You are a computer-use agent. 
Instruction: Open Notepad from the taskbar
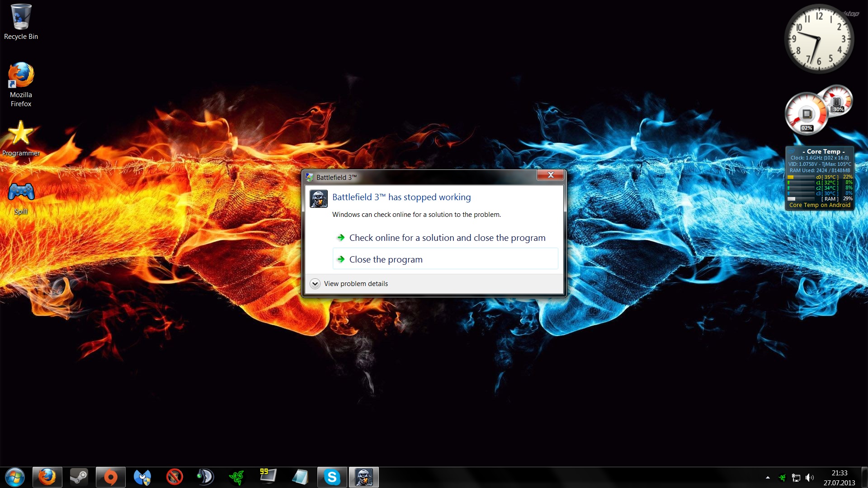coord(300,477)
